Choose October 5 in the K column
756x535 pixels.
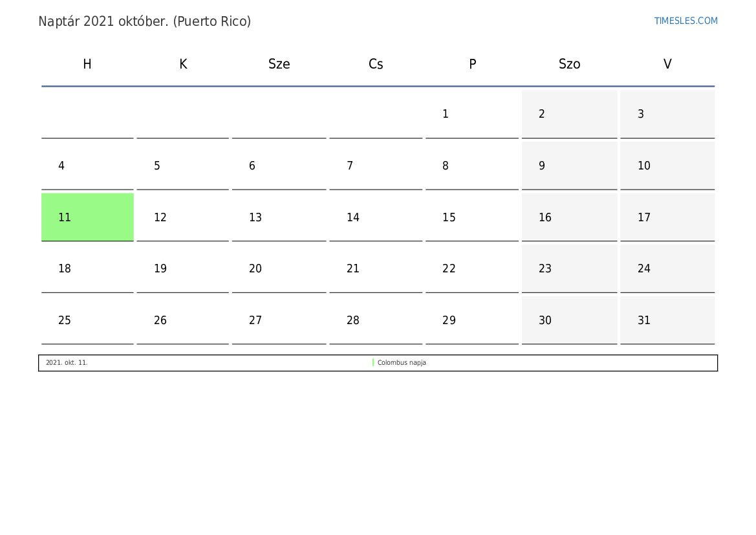pyautogui.click(x=183, y=166)
